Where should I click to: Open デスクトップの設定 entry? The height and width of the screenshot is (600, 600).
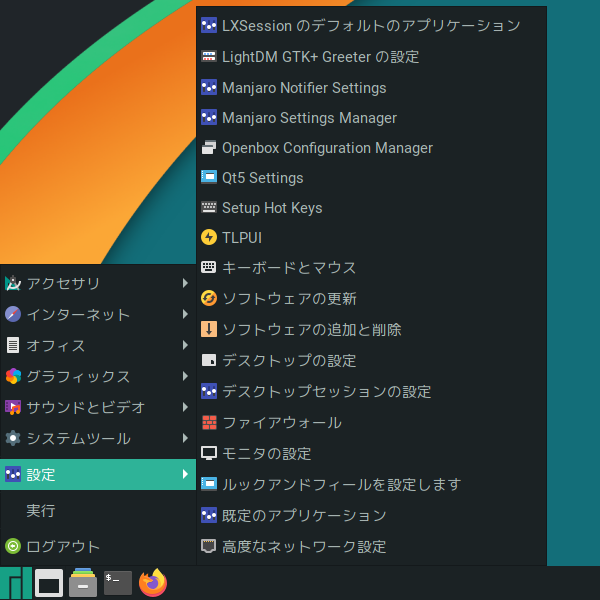(x=371, y=360)
